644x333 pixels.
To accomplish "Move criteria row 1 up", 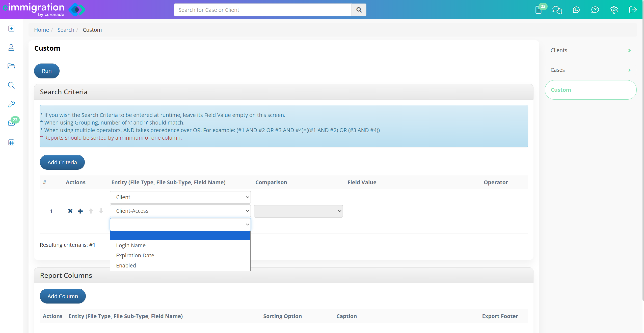I will [x=91, y=211].
